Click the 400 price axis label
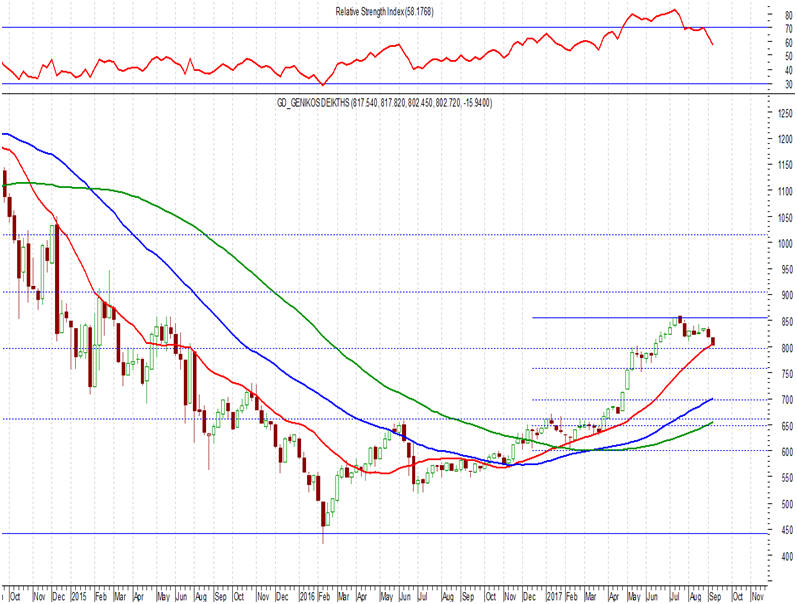797x604 pixels. tap(787, 557)
